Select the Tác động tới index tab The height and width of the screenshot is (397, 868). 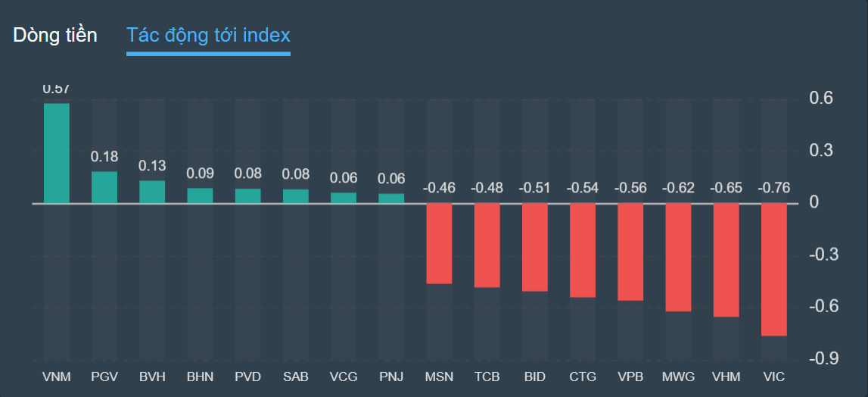point(208,36)
